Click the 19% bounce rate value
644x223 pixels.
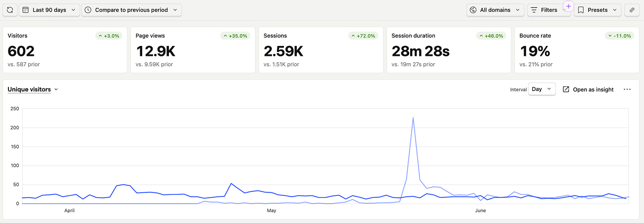tap(535, 51)
